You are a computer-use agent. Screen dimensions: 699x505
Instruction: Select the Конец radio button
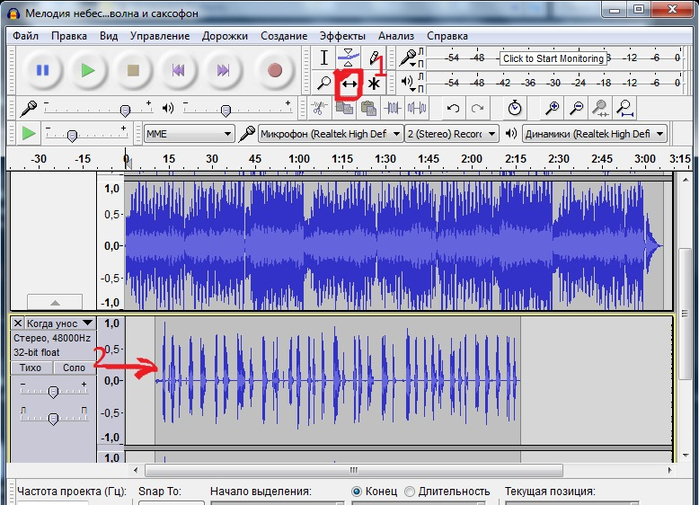pos(356,491)
